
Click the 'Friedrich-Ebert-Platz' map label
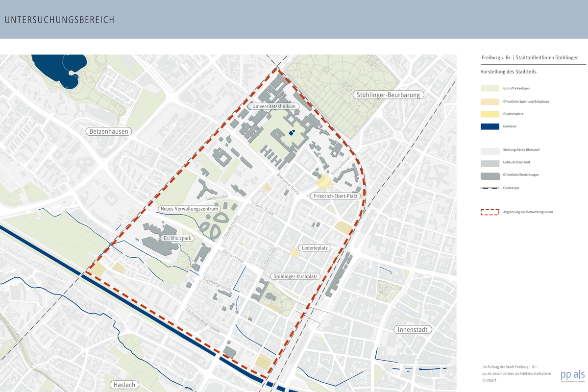335,196
